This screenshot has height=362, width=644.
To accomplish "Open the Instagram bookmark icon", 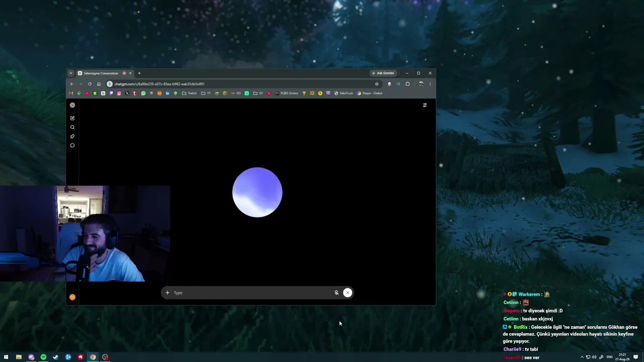I will pyautogui.click(x=119, y=94).
